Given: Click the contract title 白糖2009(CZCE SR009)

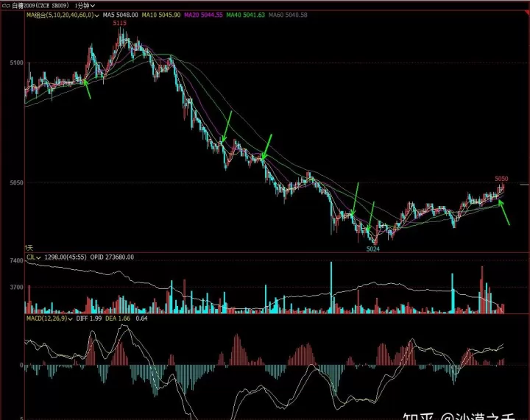Looking at the screenshot, I should [x=40, y=5].
